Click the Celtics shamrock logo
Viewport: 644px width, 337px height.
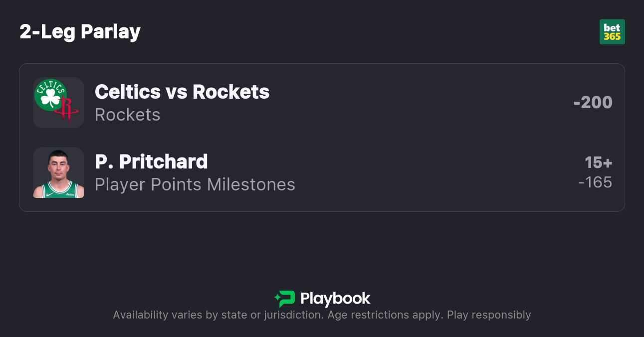50,95
